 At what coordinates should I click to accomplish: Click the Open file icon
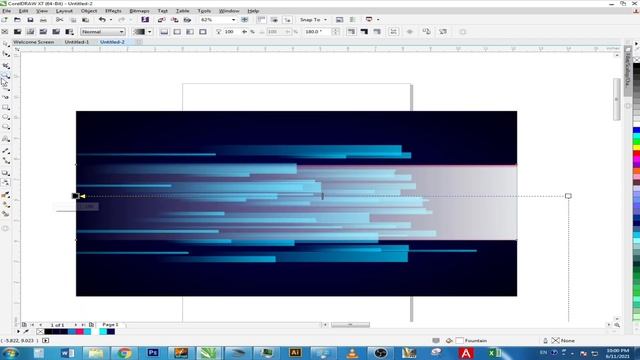(17, 20)
